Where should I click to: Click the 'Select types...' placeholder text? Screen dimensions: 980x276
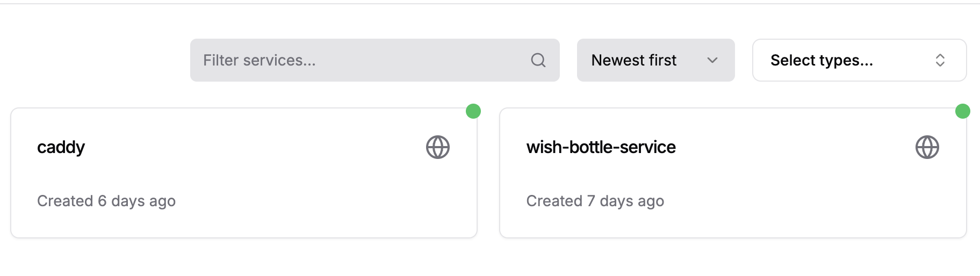[x=822, y=60]
